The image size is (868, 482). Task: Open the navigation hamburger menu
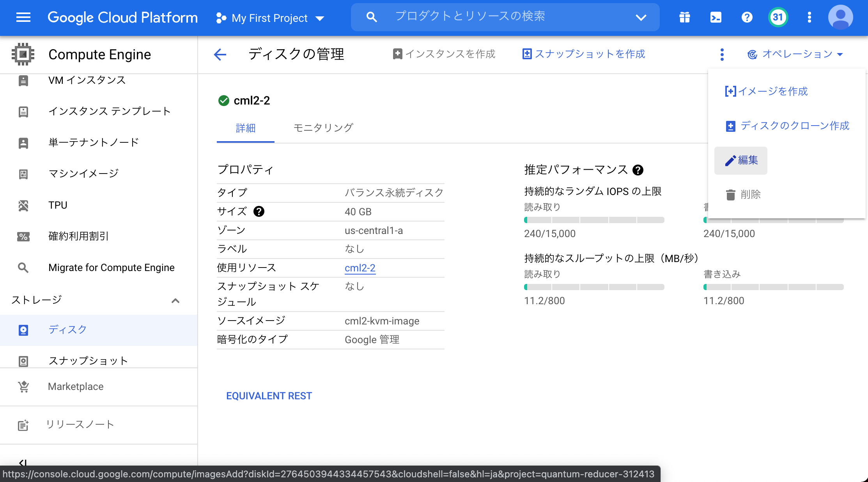(23, 18)
